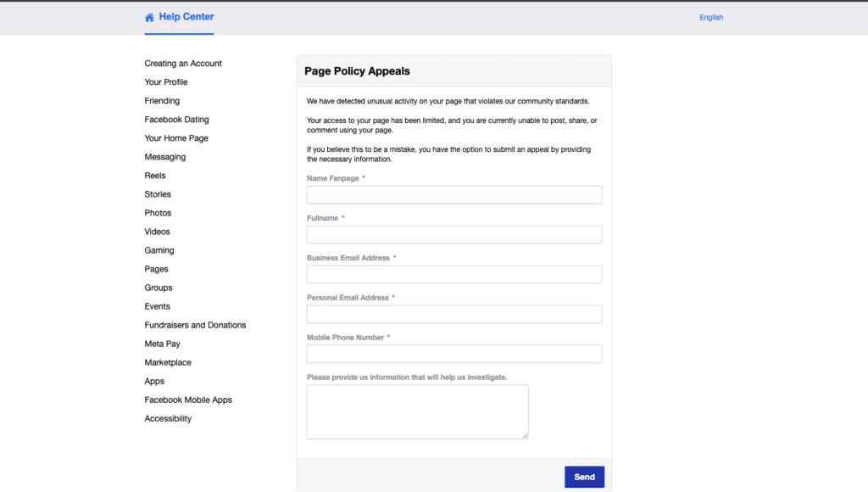
Task: Open Meta Pay topic
Action: (x=162, y=344)
